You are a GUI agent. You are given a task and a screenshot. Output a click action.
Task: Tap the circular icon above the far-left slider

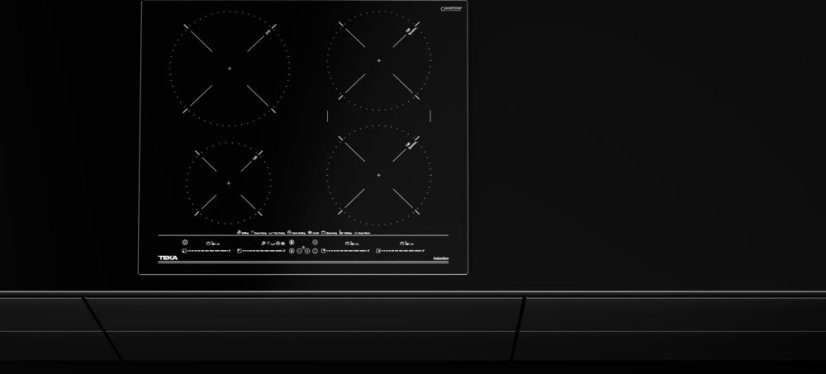[185, 242]
